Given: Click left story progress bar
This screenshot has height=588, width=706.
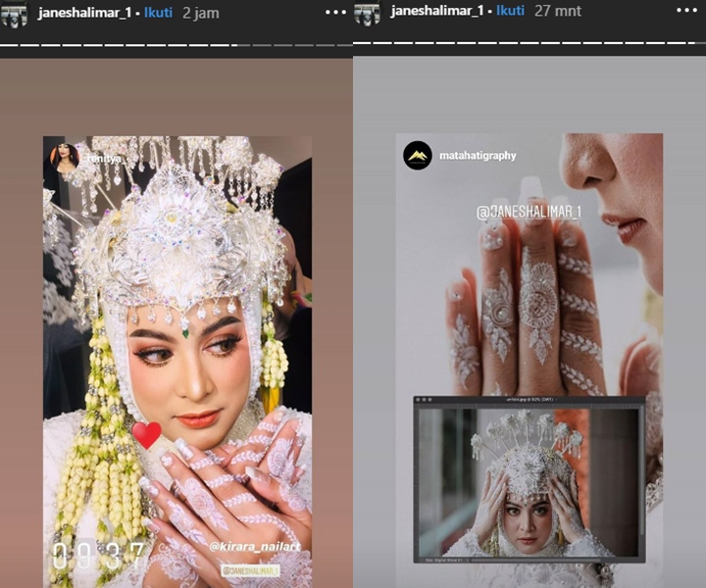Looking at the screenshot, I should point(176,45).
